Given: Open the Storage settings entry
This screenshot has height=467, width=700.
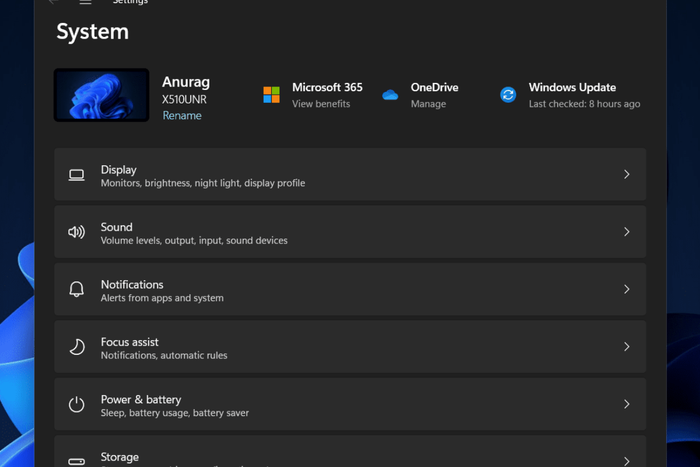Looking at the screenshot, I should [350, 451].
